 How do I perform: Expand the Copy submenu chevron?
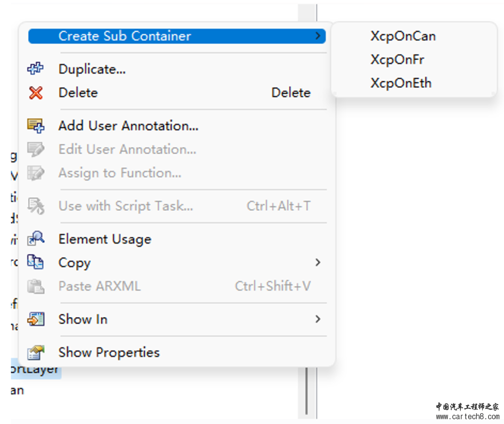(318, 263)
